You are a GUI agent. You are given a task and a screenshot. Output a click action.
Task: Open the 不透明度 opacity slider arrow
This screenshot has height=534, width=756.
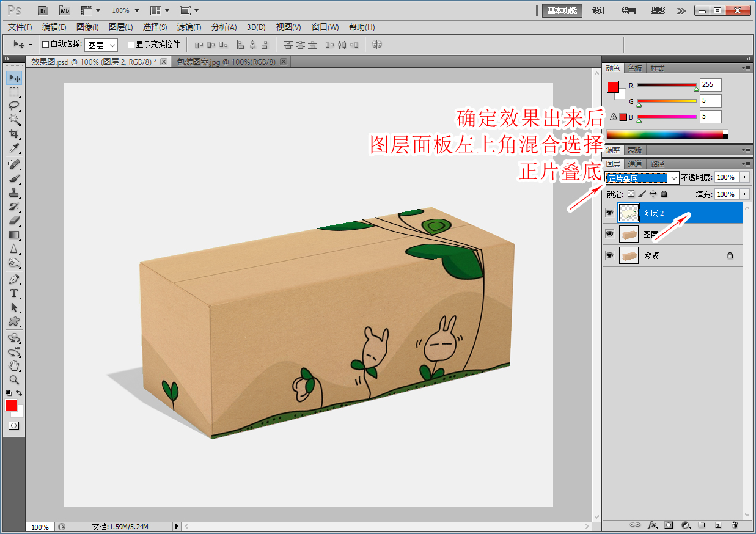click(x=744, y=177)
